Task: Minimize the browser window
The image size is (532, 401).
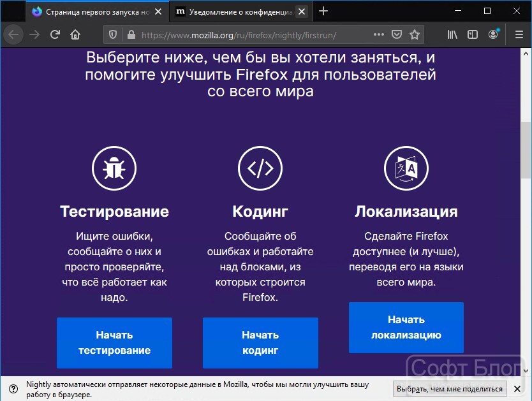Action: (458, 11)
